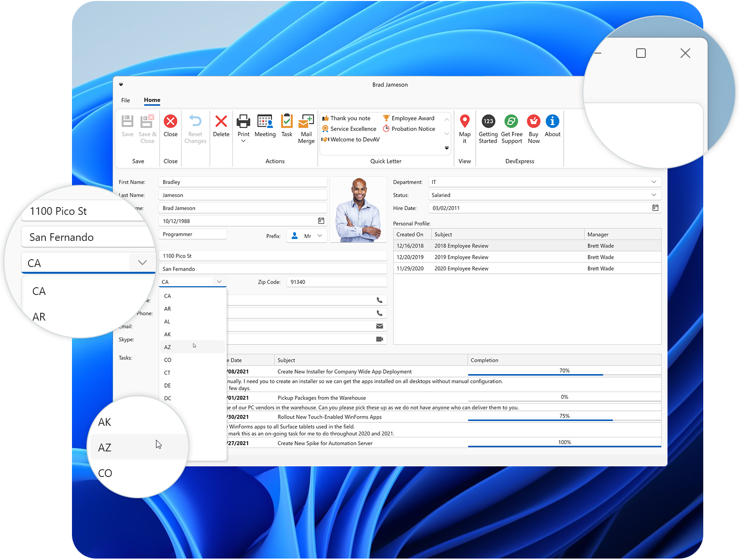739x560 pixels.
Task: Open the Status dropdown showing Salaried
Action: pyautogui.click(x=654, y=195)
